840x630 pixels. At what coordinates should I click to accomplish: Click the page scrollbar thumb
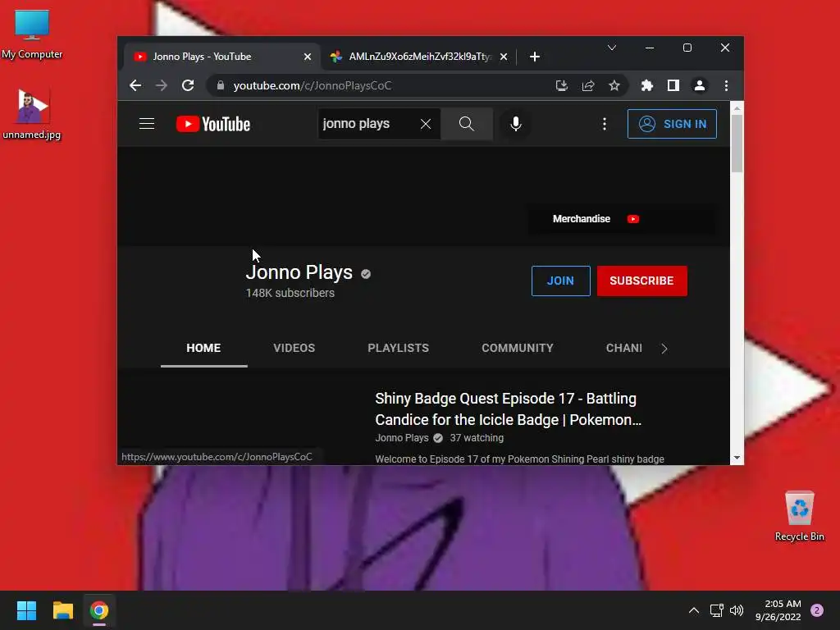tap(737, 143)
